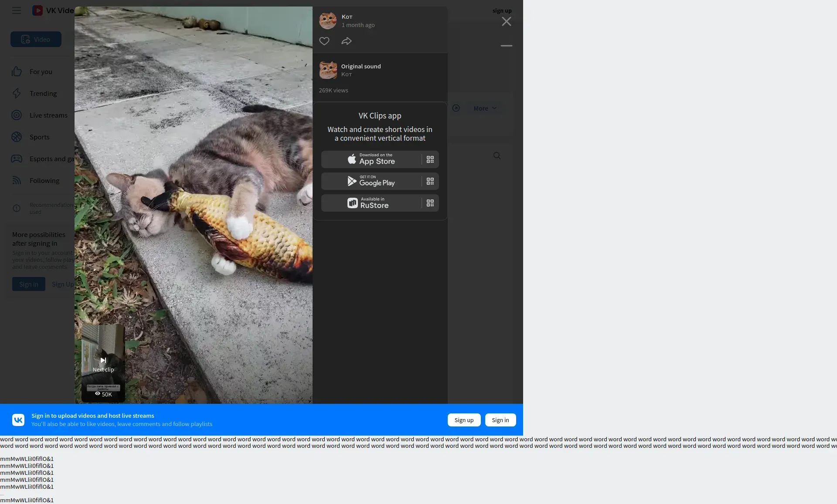
Task: Go to Live streams
Action: 48,115
